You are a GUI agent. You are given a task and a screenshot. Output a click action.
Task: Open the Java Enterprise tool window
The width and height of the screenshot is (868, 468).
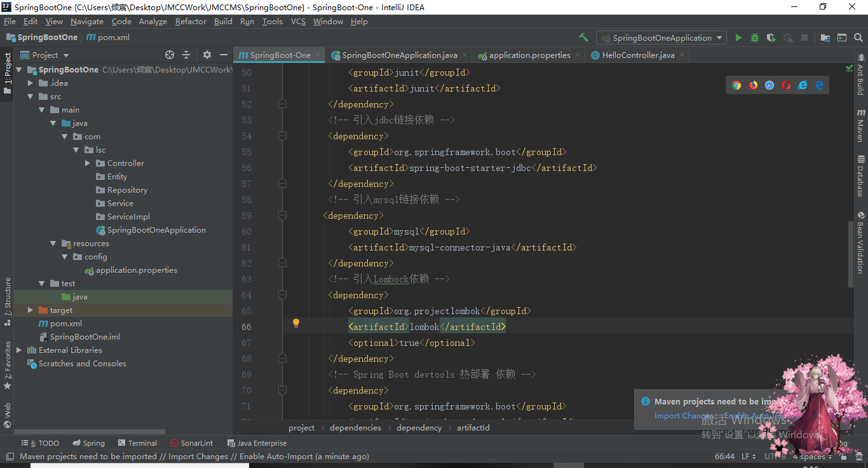(x=257, y=443)
